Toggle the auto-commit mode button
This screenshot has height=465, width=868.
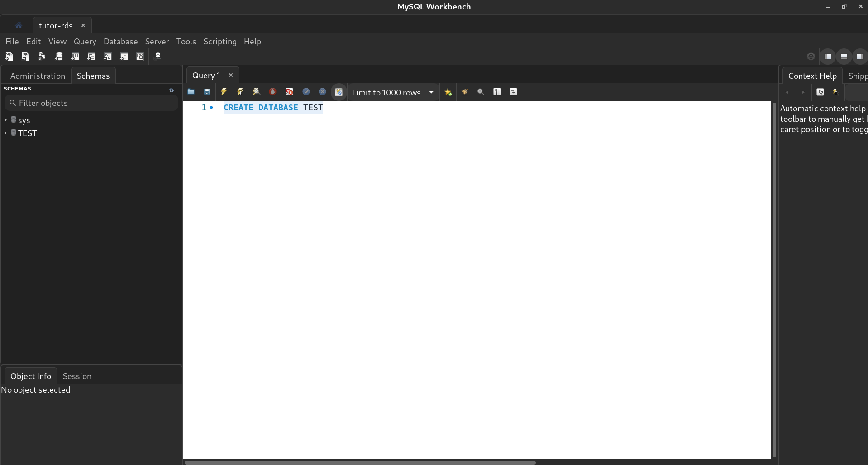coord(339,92)
